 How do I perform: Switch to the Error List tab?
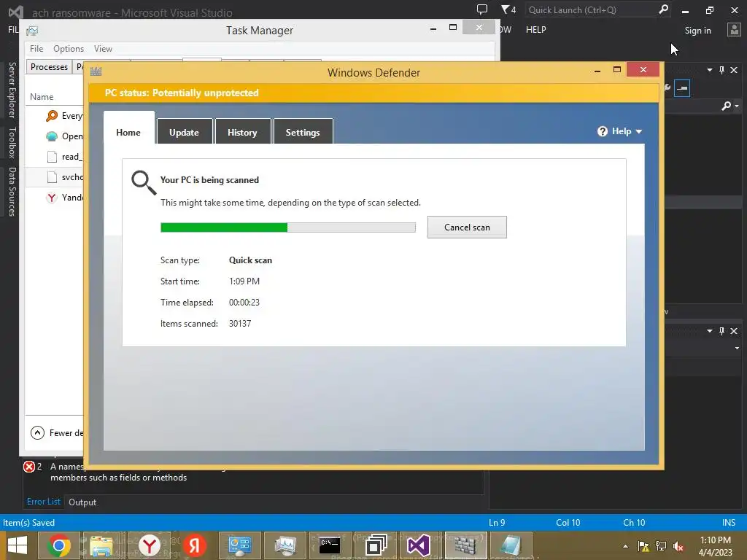pos(43,502)
